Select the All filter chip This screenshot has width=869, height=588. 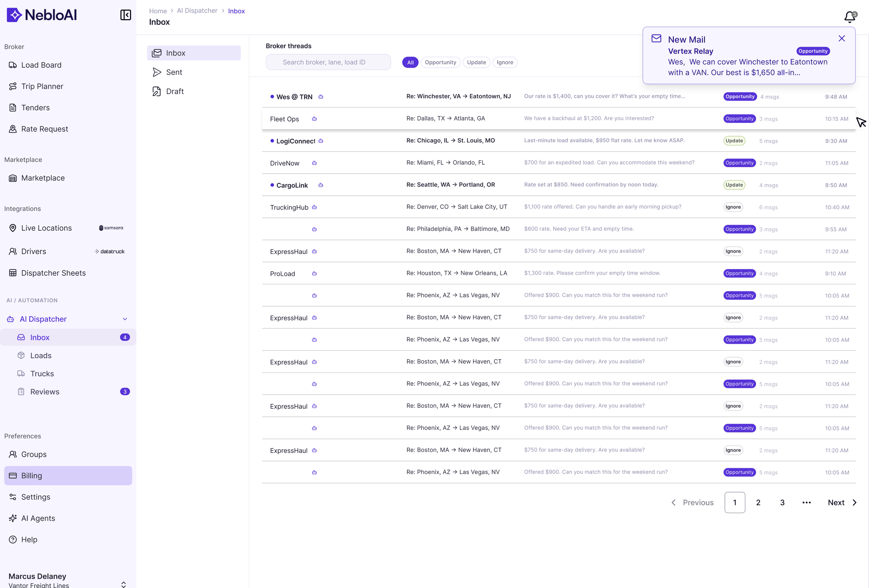tap(410, 62)
